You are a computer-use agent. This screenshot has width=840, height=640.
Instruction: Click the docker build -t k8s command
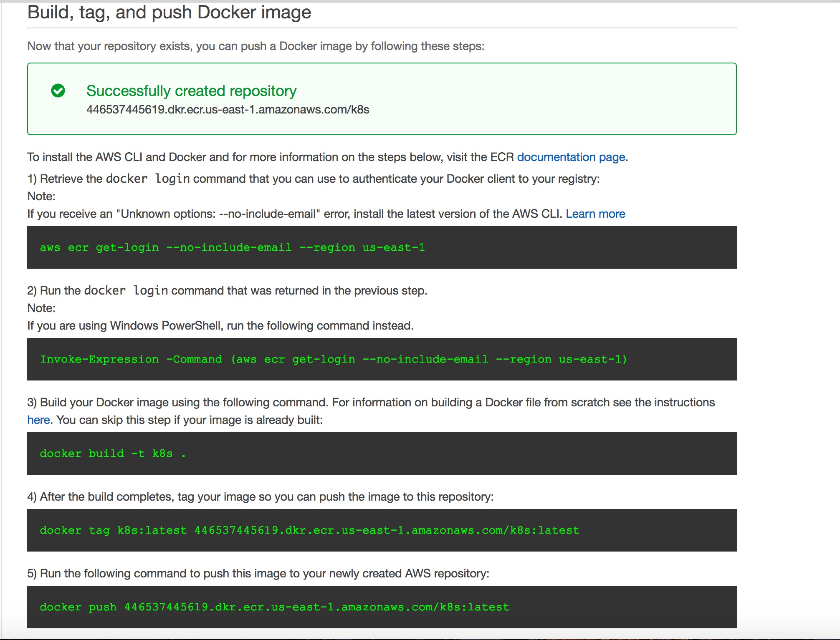113,454
